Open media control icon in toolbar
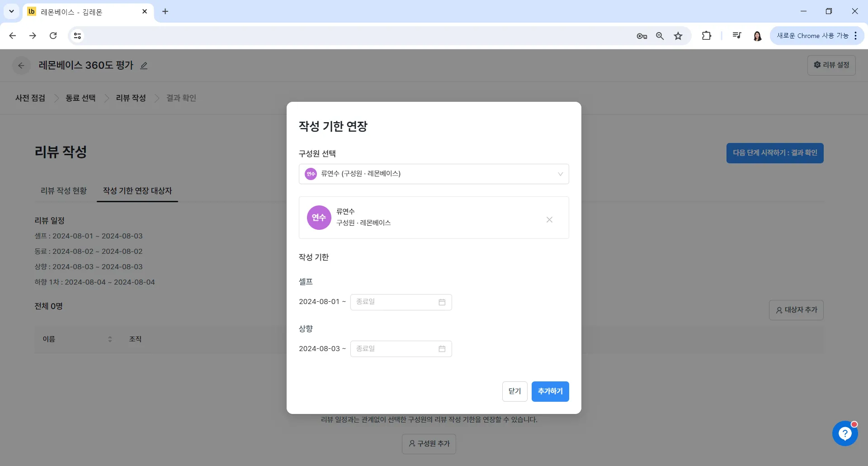Image resolution: width=868 pixels, height=466 pixels. (x=737, y=36)
